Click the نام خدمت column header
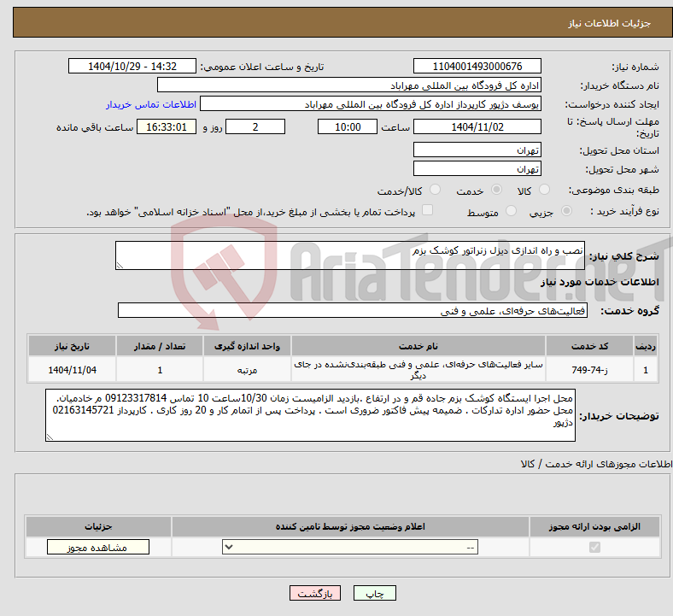 pyautogui.click(x=418, y=346)
